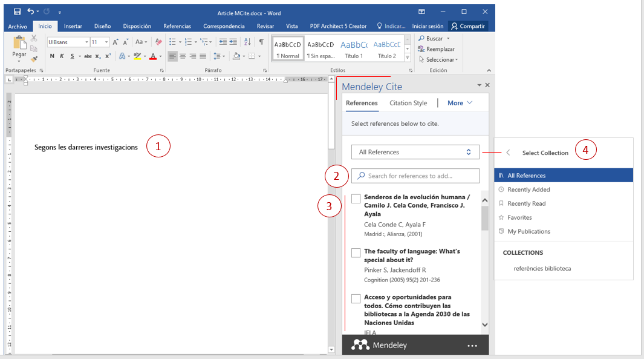The width and height of the screenshot is (644, 359).
Task: Undo the last action
Action: click(x=30, y=12)
